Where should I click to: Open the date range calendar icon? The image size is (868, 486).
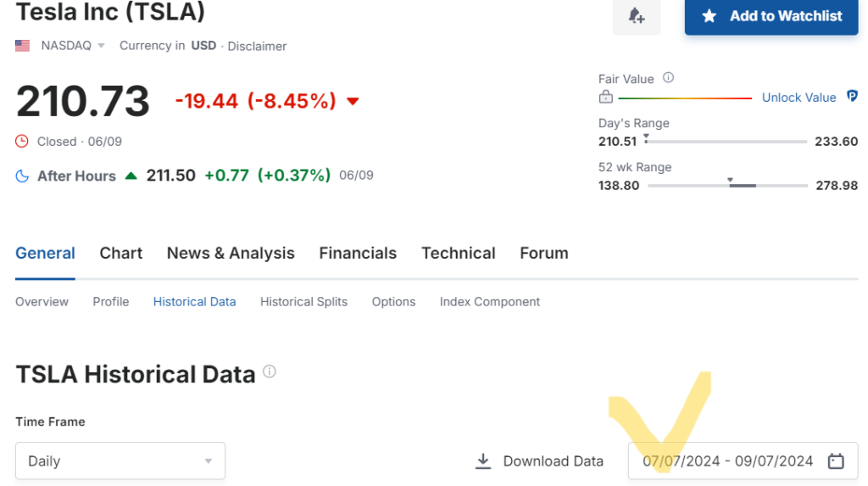[836, 461]
